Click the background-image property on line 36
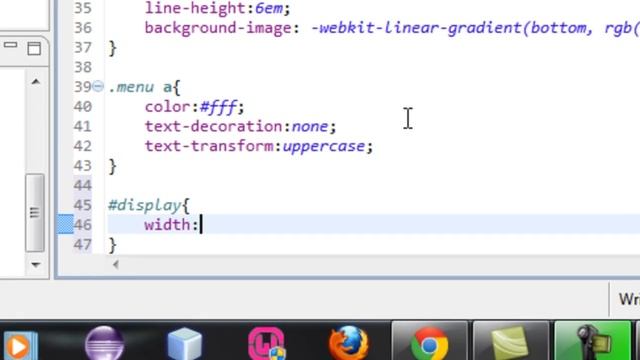 tap(218, 29)
